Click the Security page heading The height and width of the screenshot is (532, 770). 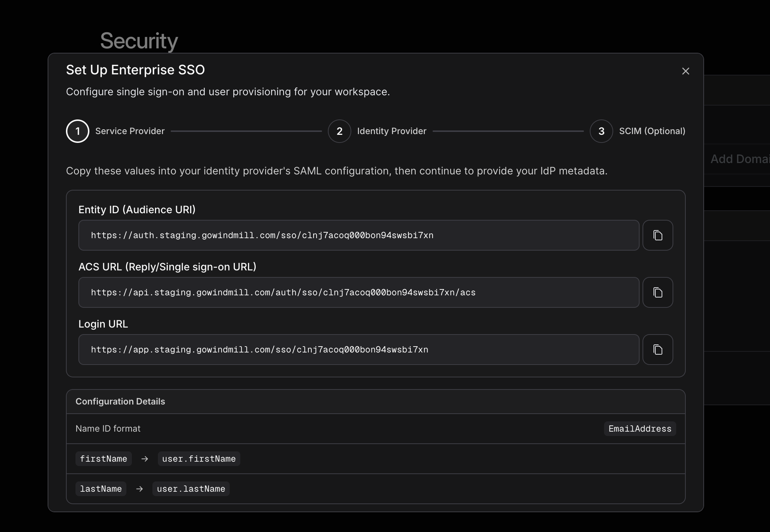[x=139, y=40]
